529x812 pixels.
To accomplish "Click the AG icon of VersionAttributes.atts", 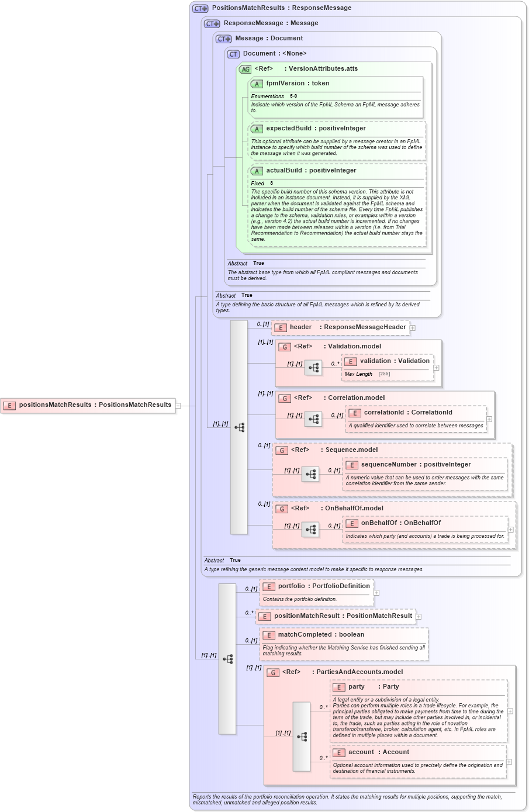I will point(245,69).
